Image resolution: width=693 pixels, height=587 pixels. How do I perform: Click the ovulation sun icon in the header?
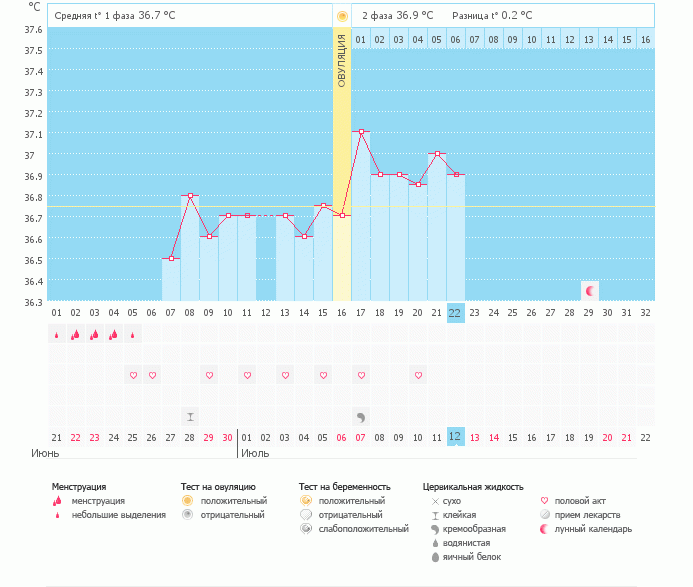point(342,16)
